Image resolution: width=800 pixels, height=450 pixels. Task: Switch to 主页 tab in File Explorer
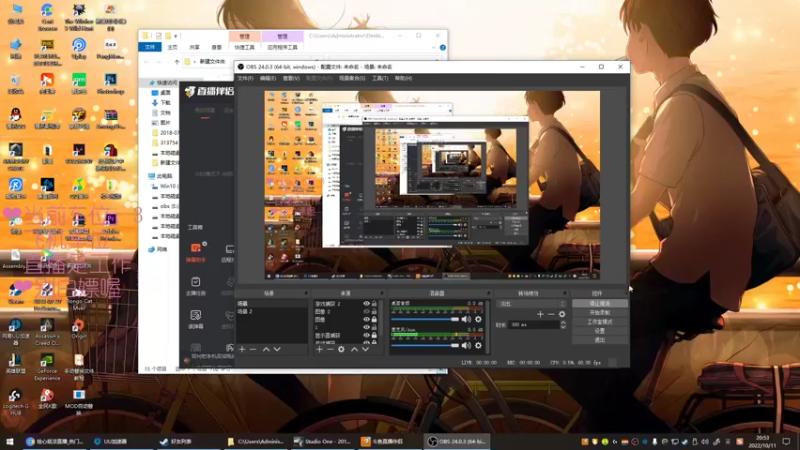[172, 47]
